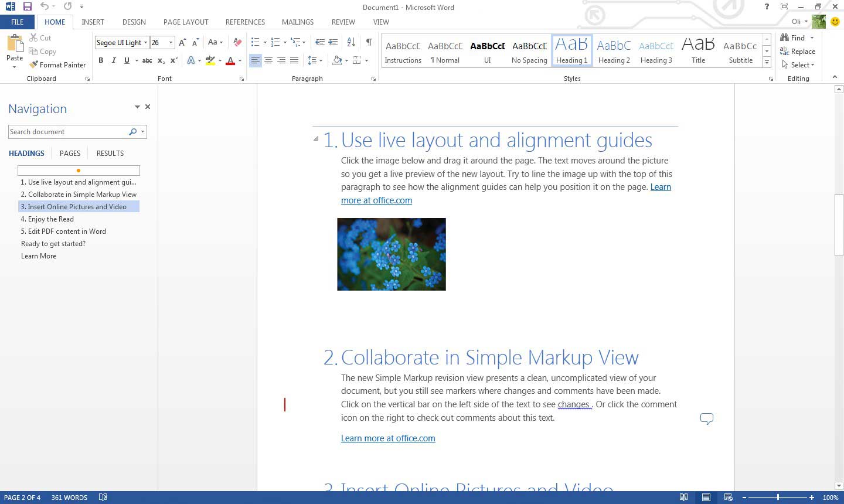
Task: Switch to the DESIGN ribbon tab
Action: point(134,22)
